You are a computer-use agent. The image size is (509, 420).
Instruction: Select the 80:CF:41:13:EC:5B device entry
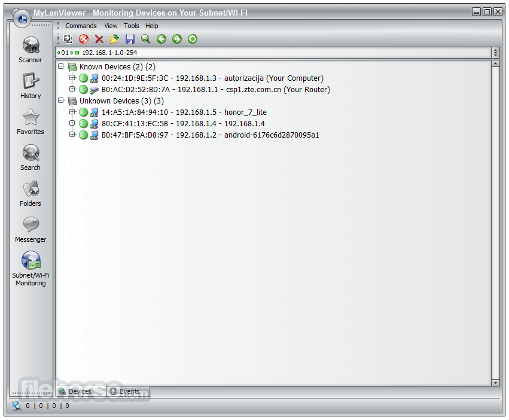click(183, 124)
